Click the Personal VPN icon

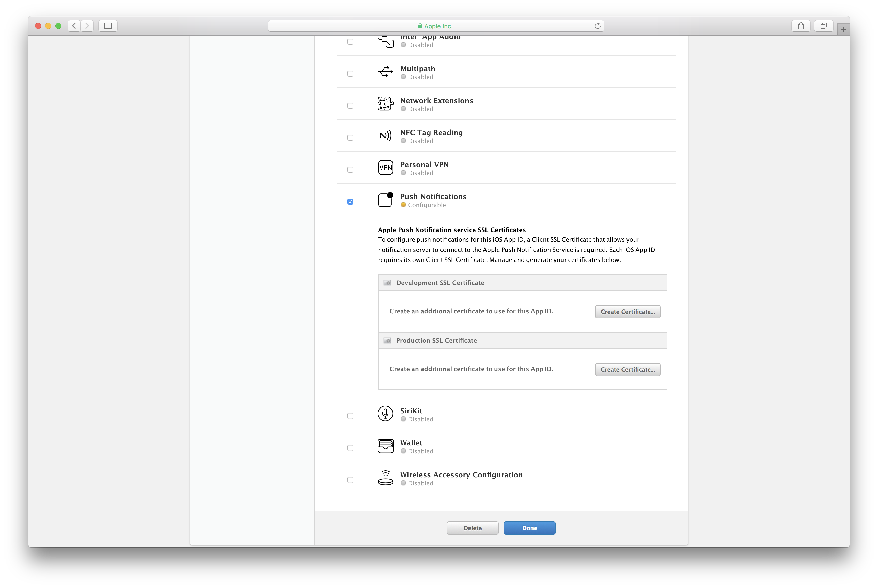pos(385,168)
